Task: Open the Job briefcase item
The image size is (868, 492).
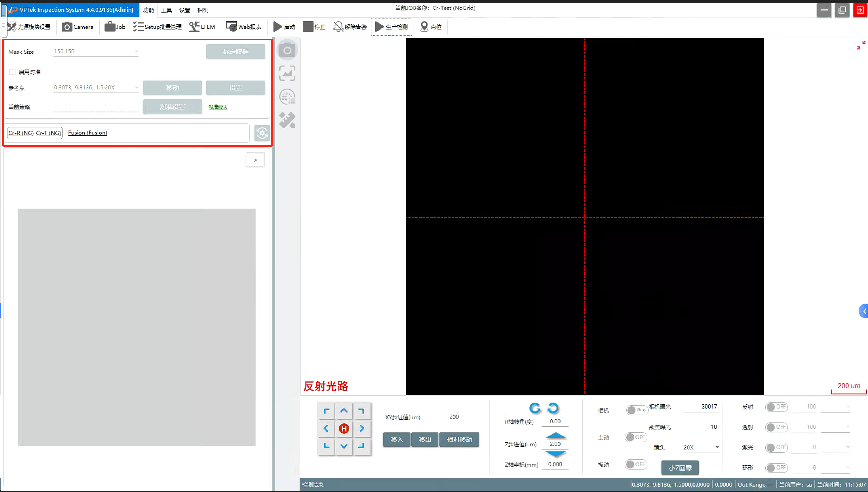Action: point(115,27)
